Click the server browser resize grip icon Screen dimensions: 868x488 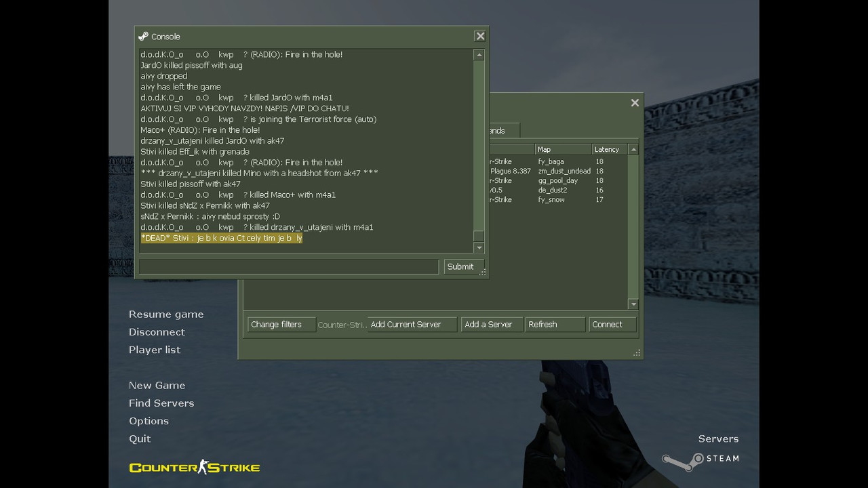click(x=637, y=353)
